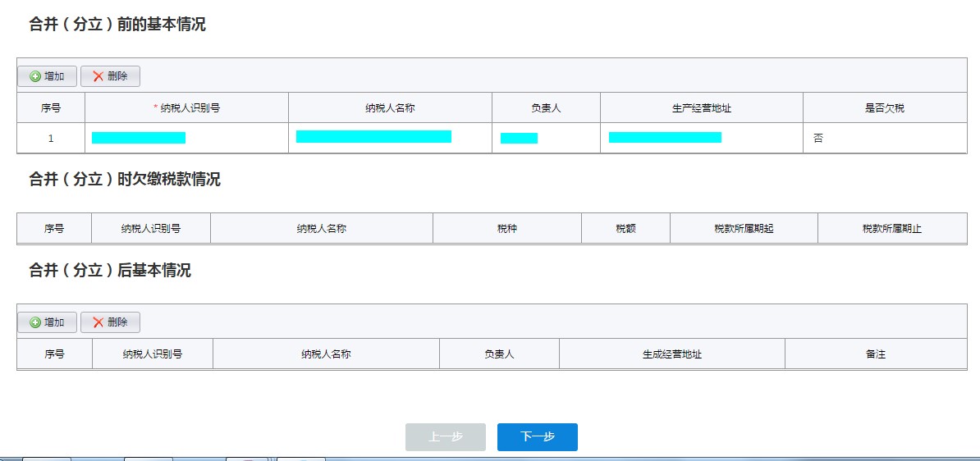Click the 税额 column header

625,229
